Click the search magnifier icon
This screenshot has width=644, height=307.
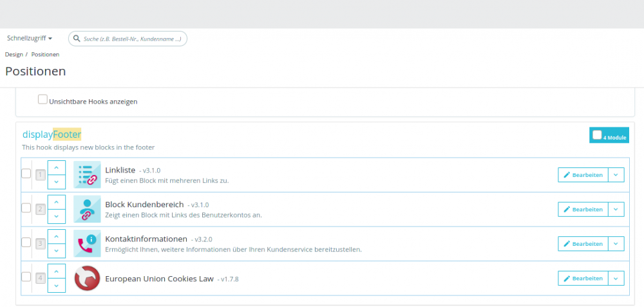(x=77, y=39)
